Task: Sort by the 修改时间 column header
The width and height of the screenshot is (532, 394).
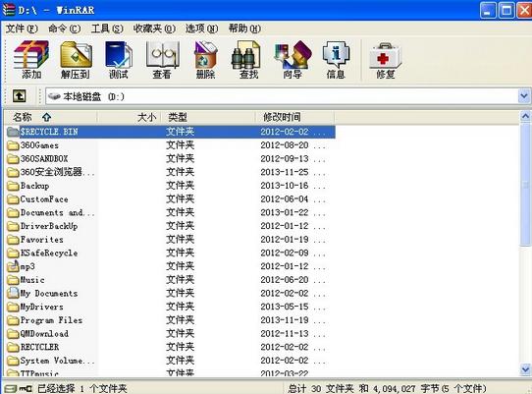Action: click(294, 117)
